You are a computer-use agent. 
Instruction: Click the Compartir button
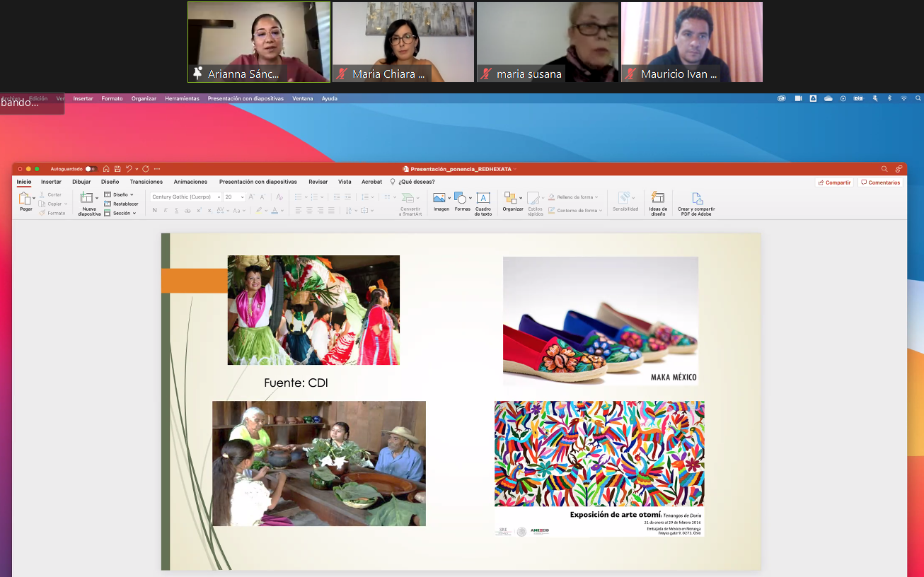click(835, 182)
